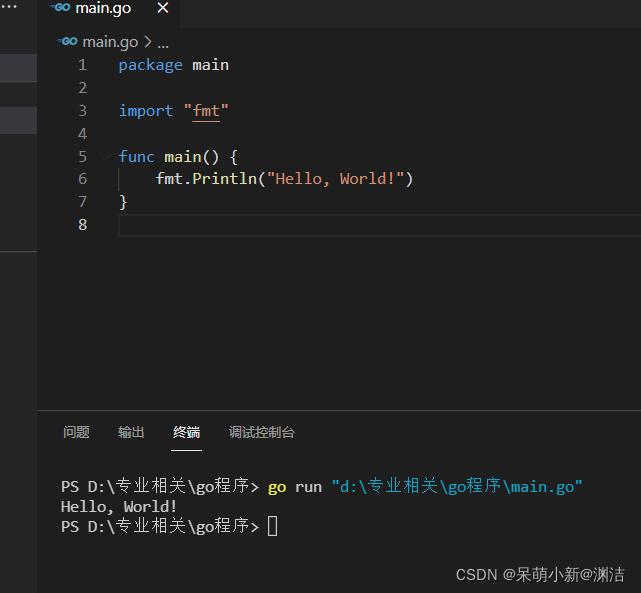Place cursor on empty line 8

(x=300, y=226)
